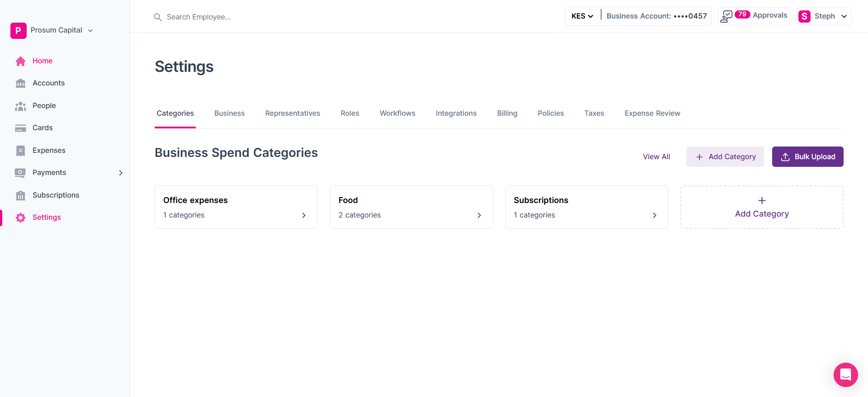The width and height of the screenshot is (868, 397).
Task: Click the View All link
Action: pyautogui.click(x=656, y=157)
